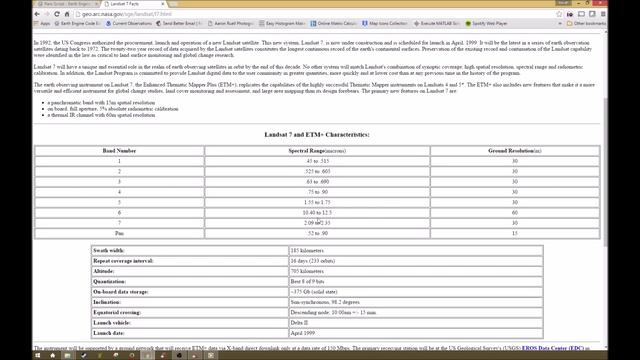Click the extension icon next to the star
Screen dimensions: 640x360
point(570,14)
